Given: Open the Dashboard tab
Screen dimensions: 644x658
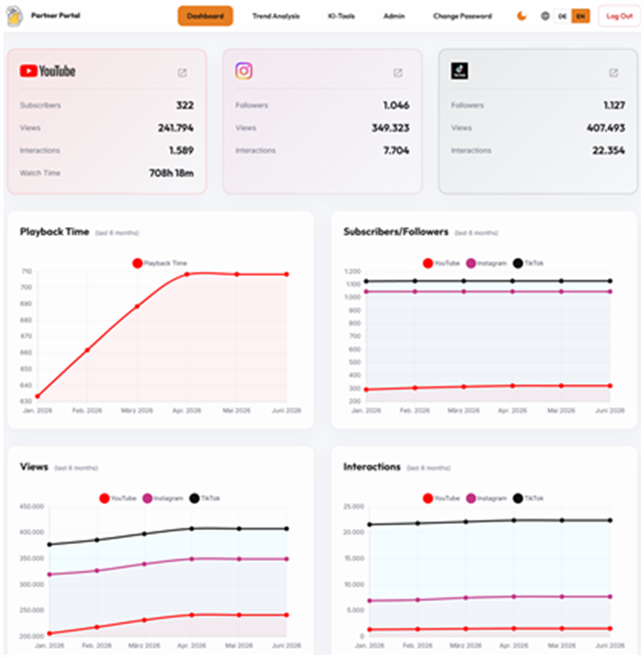Looking at the screenshot, I should point(205,16).
